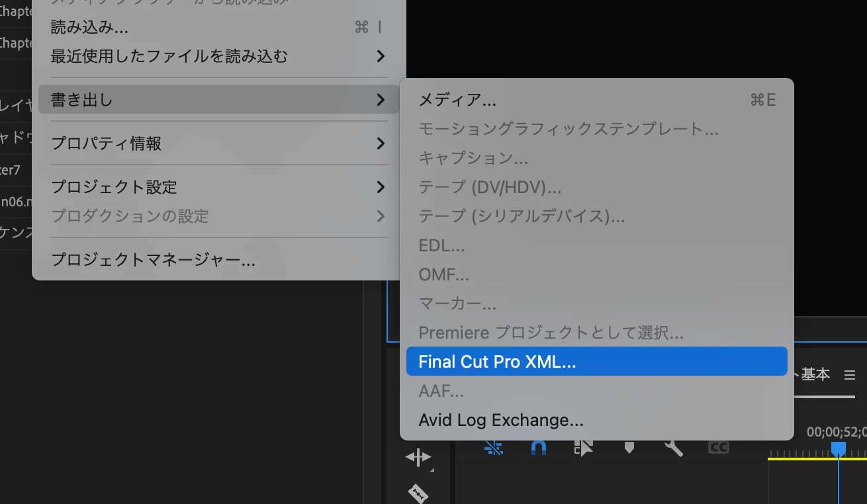The width and height of the screenshot is (867, 504).
Task: Choose メディア… export option
Action: [596, 100]
